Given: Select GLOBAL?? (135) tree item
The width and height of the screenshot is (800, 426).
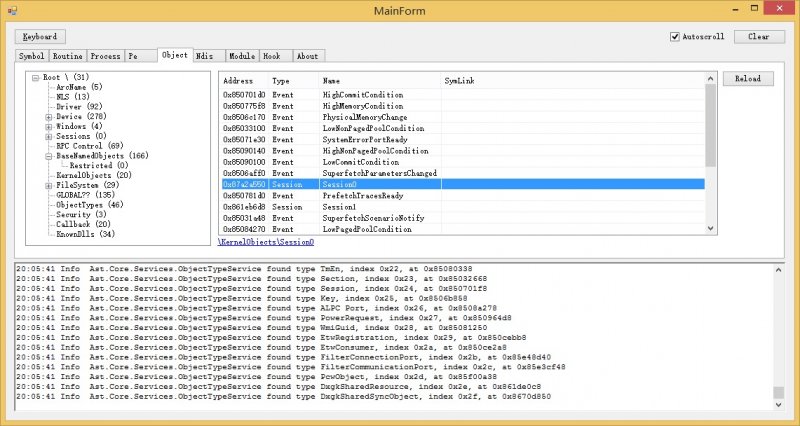Looking at the screenshot, I should tap(85, 195).
